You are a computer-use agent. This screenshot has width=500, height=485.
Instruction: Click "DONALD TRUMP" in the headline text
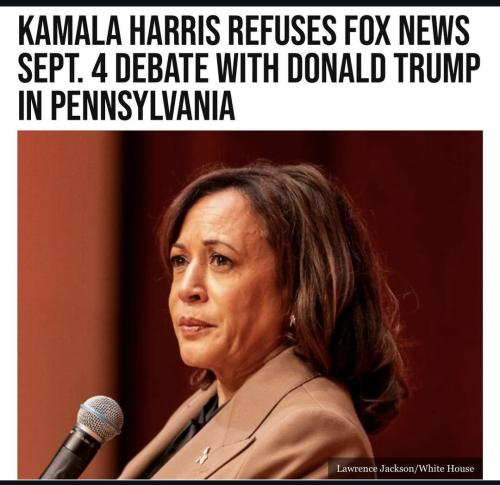[x=383, y=67]
